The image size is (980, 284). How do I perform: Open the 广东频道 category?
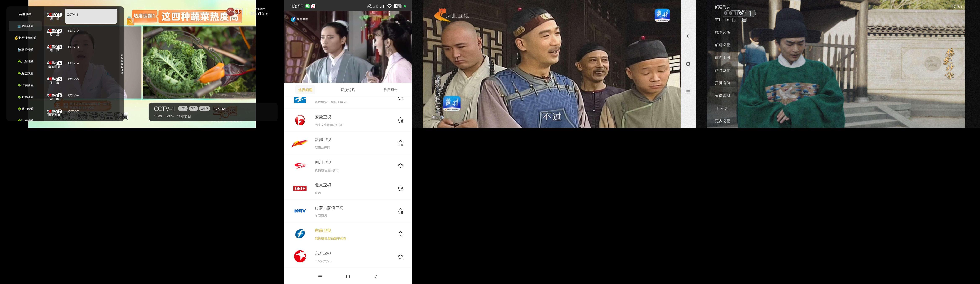coord(25,62)
